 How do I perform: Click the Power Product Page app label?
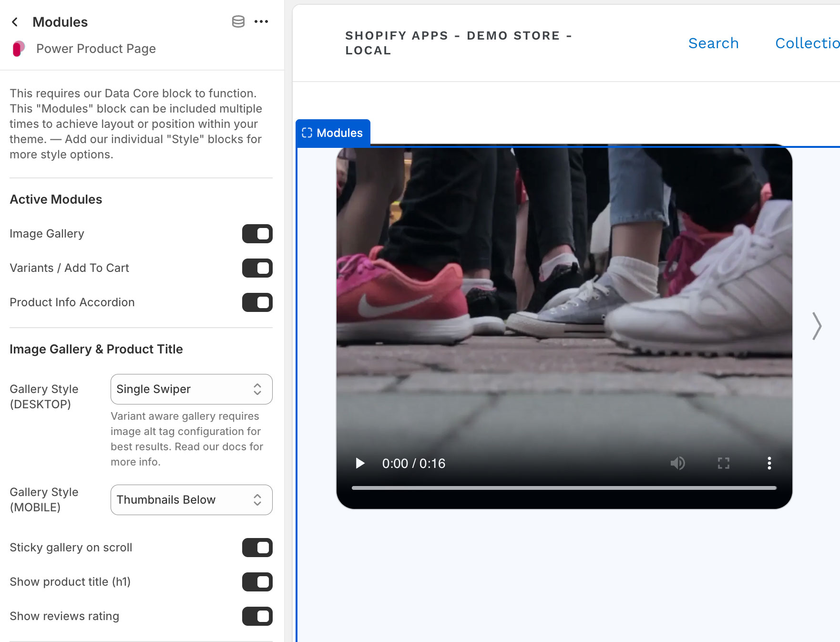click(x=95, y=48)
